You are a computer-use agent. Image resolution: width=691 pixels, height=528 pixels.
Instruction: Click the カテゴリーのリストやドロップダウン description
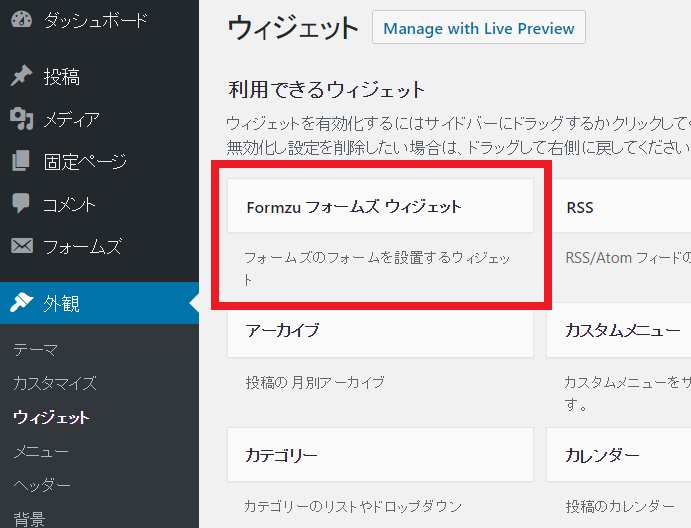coord(353,506)
